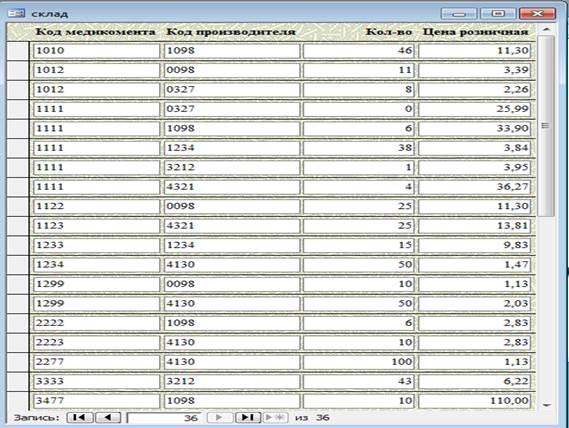Go to previous record navigation button
Image resolution: width=569 pixels, height=428 pixels.
click(x=108, y=417)
